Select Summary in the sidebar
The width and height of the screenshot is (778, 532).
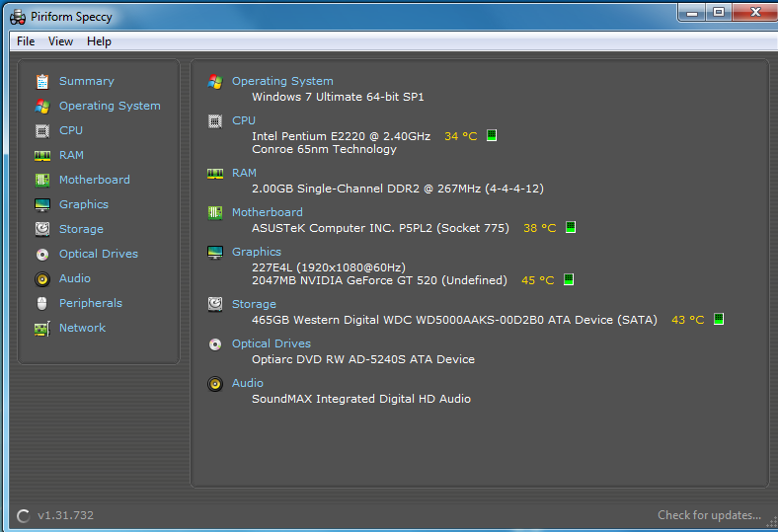pyautogui.click(x=86, y=81)
